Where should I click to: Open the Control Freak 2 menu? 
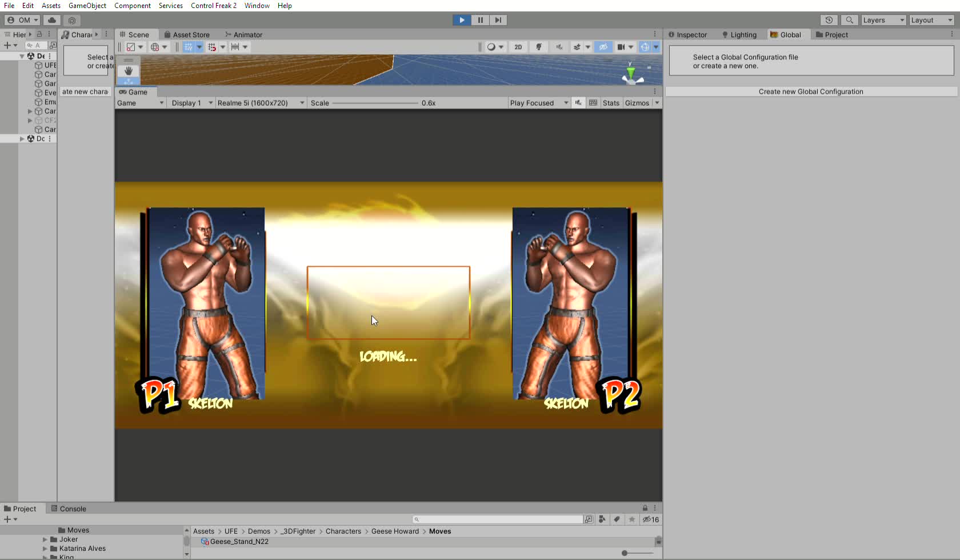click(x=214, y=6)
